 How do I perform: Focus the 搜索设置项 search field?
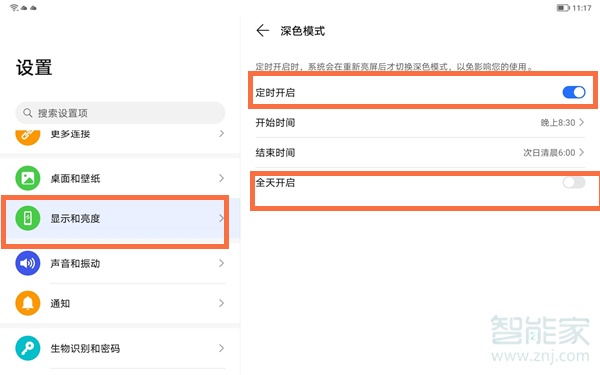pyautogui.click(x=120, y=113)
